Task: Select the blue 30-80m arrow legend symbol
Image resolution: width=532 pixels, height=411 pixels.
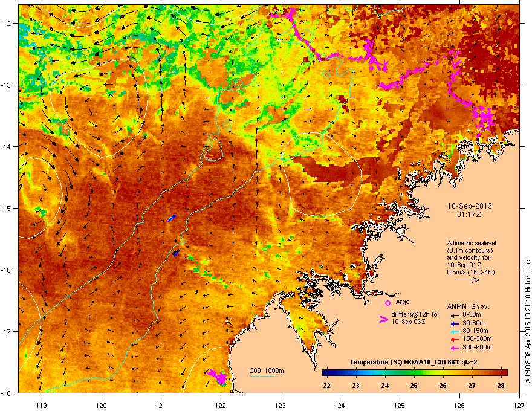Action: pyautogui.click(x=455, y=323)
